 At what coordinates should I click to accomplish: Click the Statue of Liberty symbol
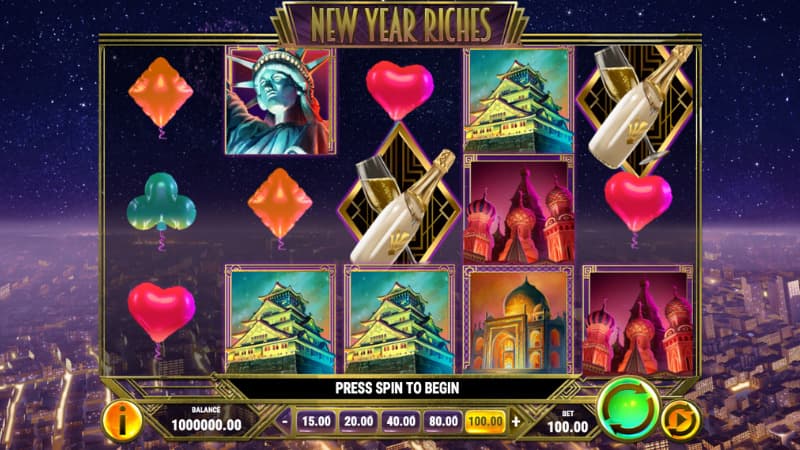pos(280,101)
